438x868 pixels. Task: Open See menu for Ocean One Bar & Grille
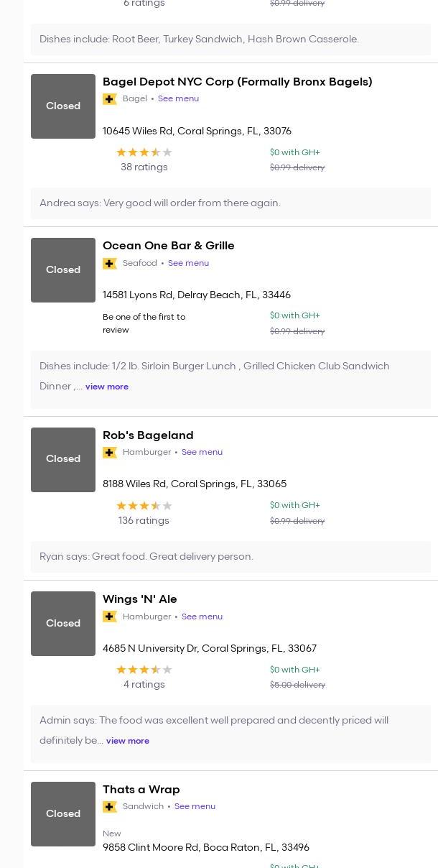188,264
